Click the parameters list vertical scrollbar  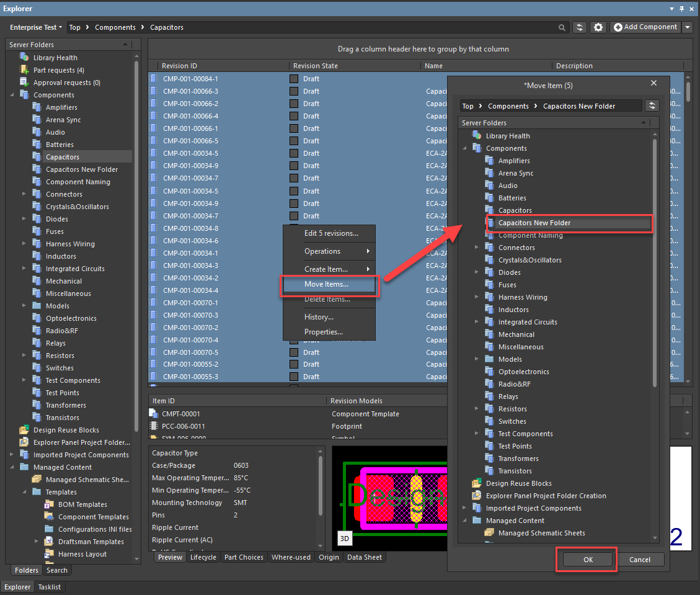[x=320, y=485]
